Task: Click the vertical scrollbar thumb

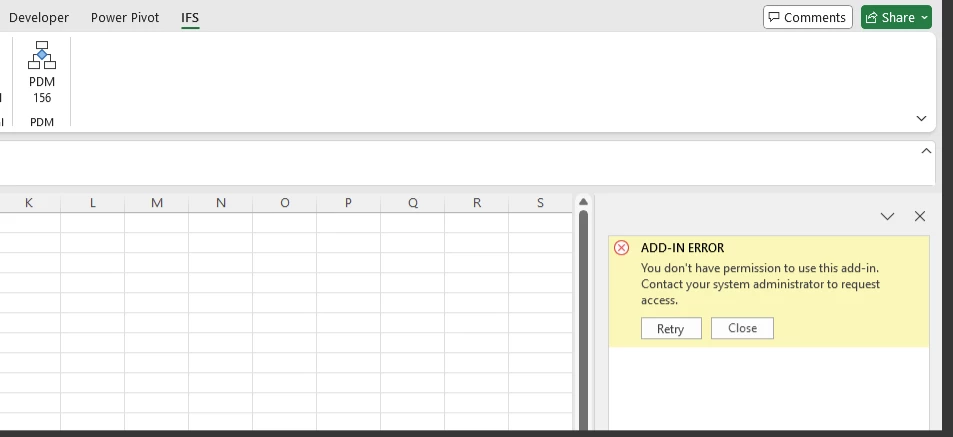Action: click(x=583, y=319)
